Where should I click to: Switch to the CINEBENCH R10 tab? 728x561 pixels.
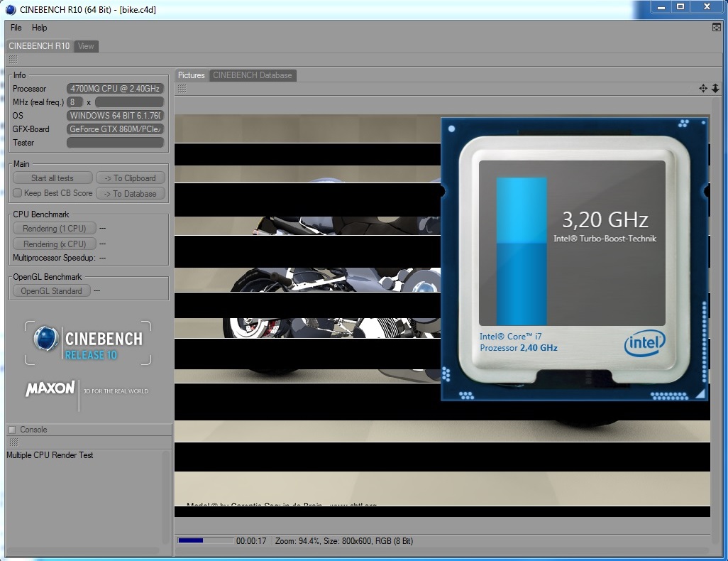point(39,46)
